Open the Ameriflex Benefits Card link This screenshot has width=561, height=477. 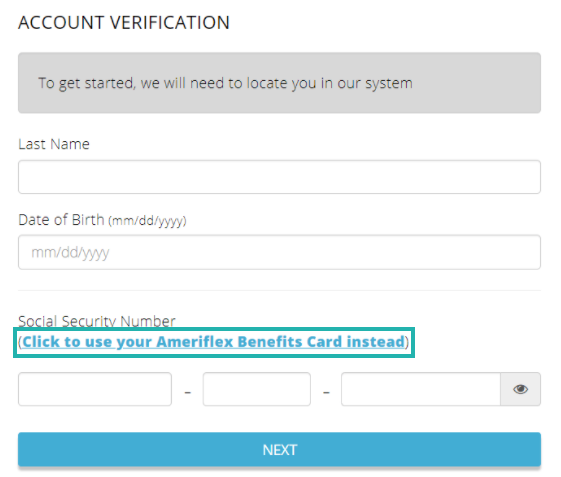click(214, 342)
